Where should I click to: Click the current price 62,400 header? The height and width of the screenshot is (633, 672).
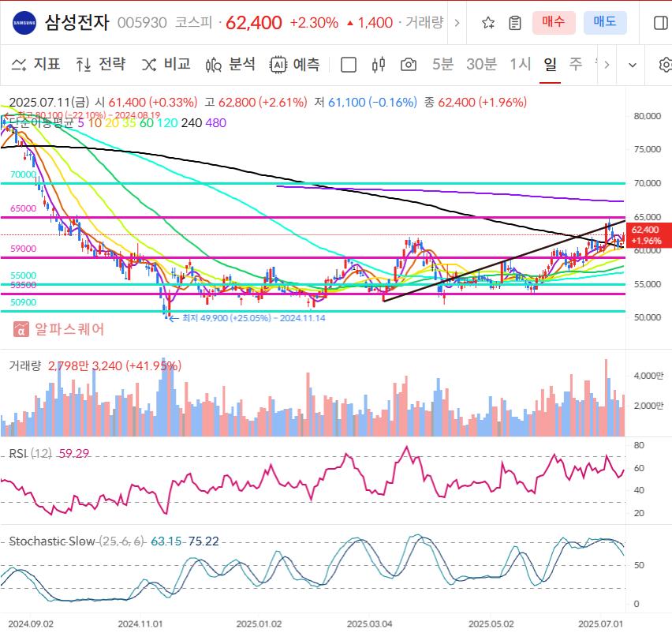(x=254, y=23)
